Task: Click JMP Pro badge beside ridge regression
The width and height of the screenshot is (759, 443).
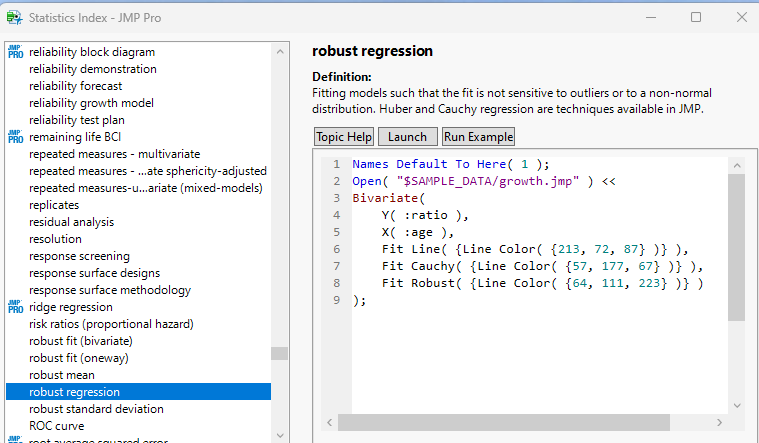Action: point(15,307)
